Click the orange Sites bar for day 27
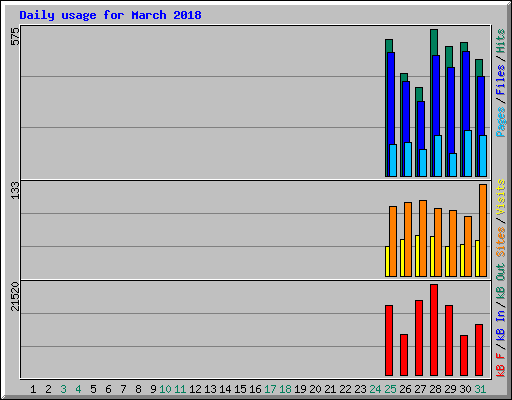 [423, 238]
